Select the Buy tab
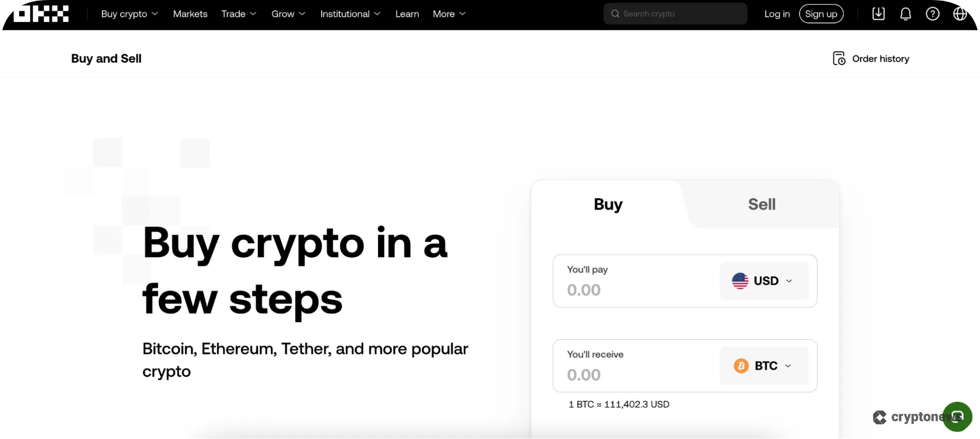The width and height of the screenshot is (980, 439). pos(608,204)
